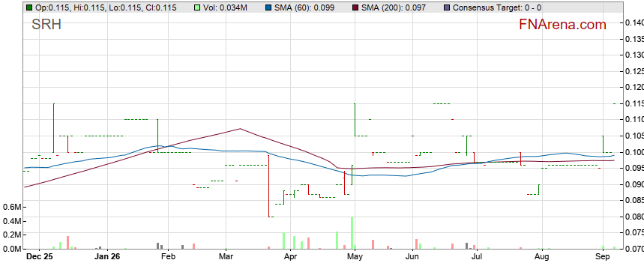Image resolution: width=644 pixels, height=272 pixels.
Task: Click the Vol: 0.034M legend text
Action: coord(225,7)
